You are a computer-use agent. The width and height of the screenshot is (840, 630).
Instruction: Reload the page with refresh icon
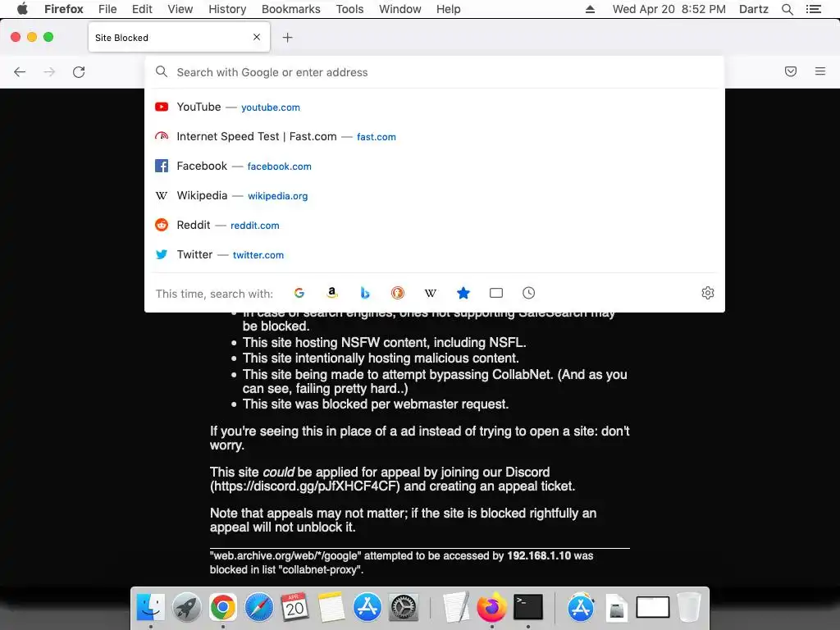[79, 72]
